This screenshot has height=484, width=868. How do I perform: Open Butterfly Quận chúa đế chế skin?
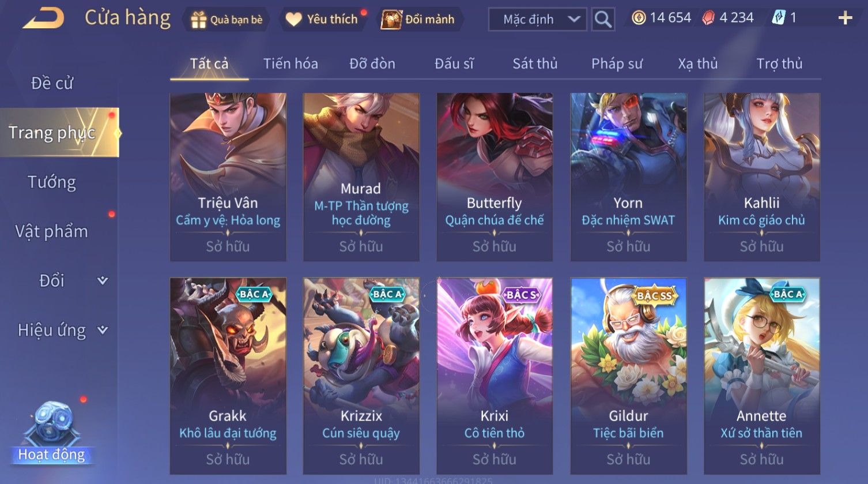click(x=495, y=177)
